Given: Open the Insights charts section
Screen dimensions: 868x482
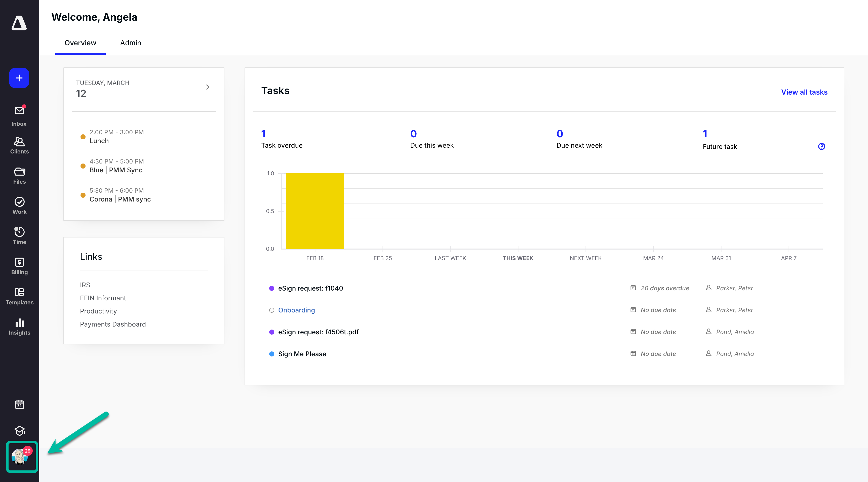Looking at the screenshot, I should tap(19, 326).
